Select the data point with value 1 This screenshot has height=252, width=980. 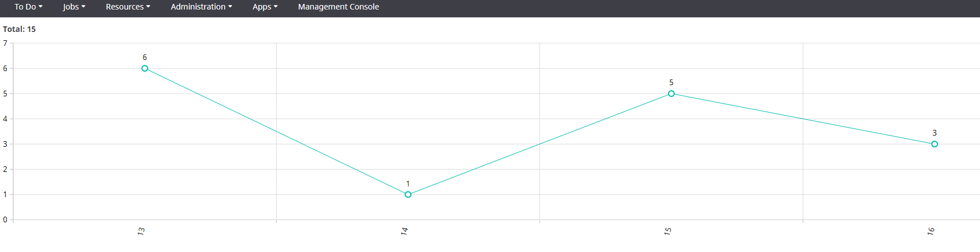[408, 194]
